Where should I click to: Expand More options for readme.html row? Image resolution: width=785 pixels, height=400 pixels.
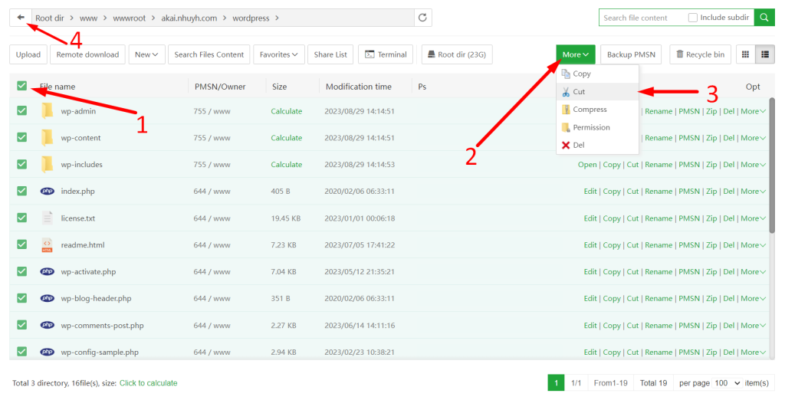pos(753,245)
